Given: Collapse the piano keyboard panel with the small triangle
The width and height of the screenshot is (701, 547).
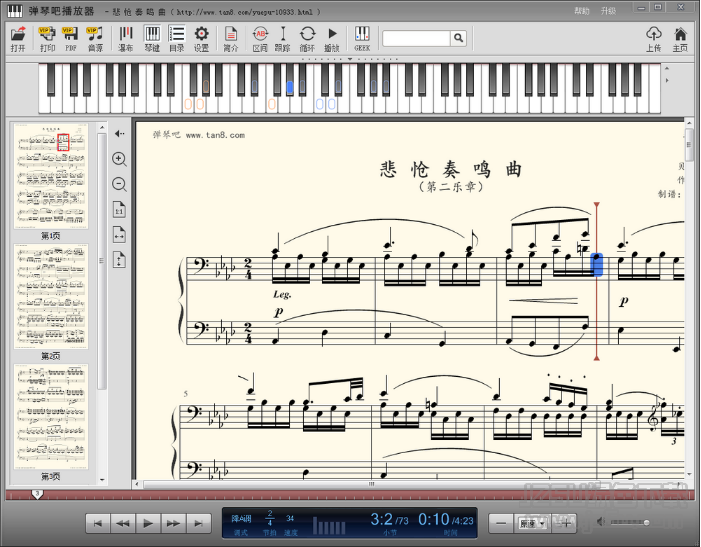Looking at the screenshot, I should [350, 59].
